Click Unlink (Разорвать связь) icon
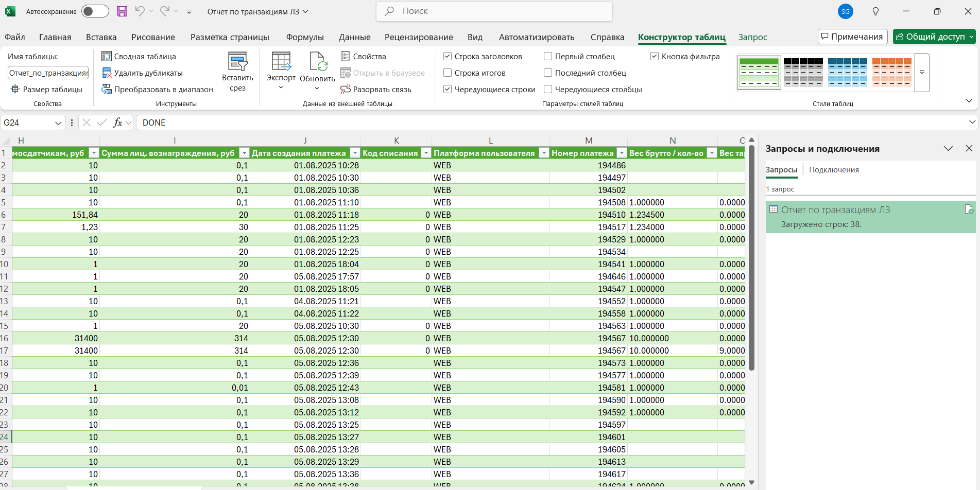Viewport: 980px width, 490px height. click(x=345, y=90)
